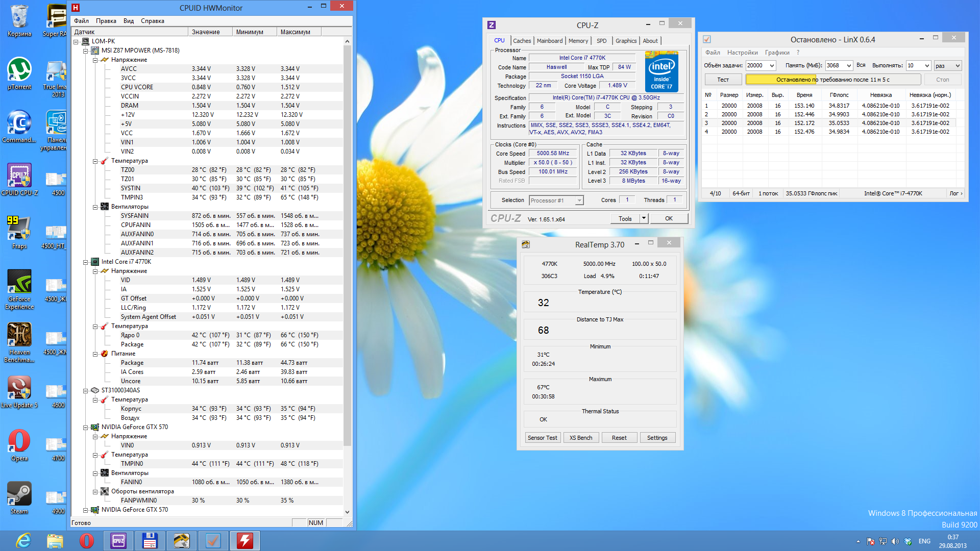Viewport: 980px width, 551px height.
Task: Switch to the Mainboard tab in CPU-Z
Action: coord(549,41)
